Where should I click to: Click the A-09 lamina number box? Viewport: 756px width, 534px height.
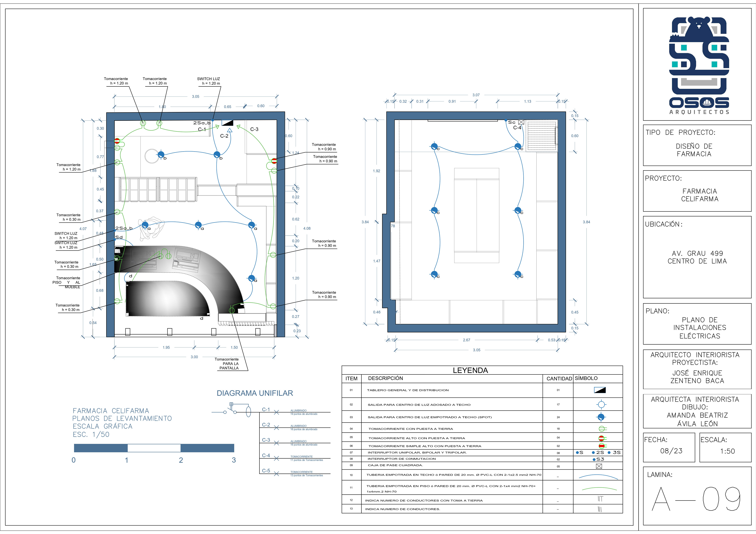pyautogui.click(x=696, y=498)
